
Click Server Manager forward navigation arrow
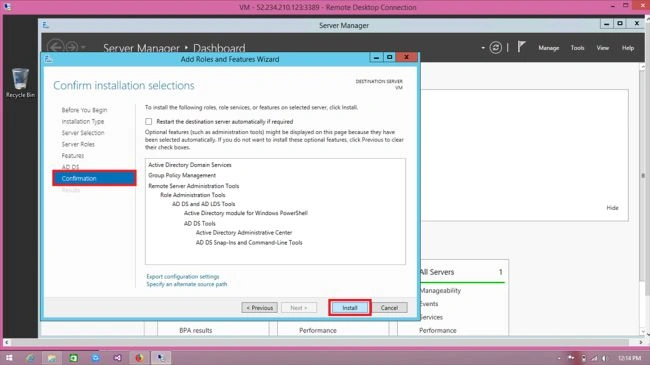(x=72, y=47)
